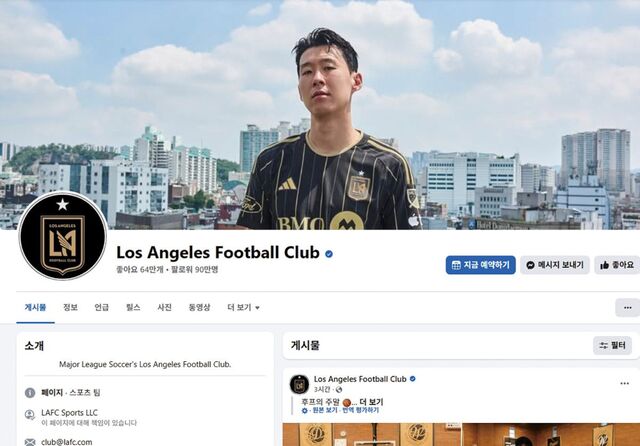Image resolution: width=640 pixels, height=446 pixels.
Task: Select the 동영상 tab
Action: pyautogui.click(x=199, y=308)
